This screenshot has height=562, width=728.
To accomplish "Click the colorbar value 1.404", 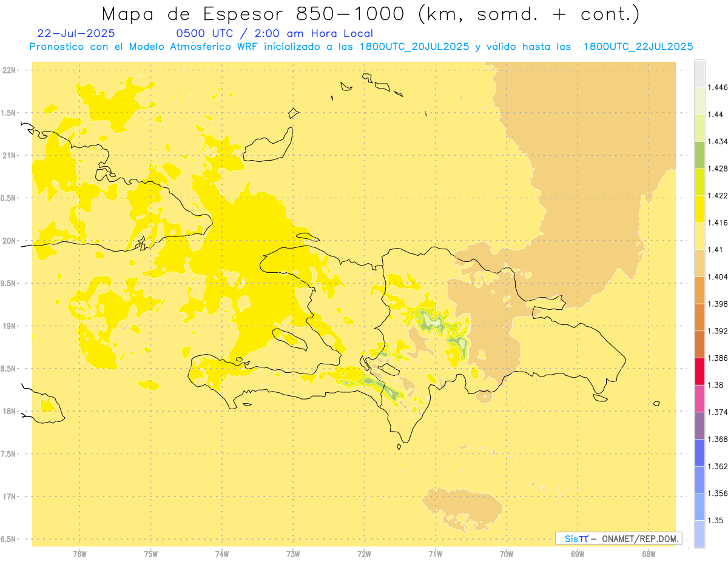I will pyautogui.click(x=718, y=276).
